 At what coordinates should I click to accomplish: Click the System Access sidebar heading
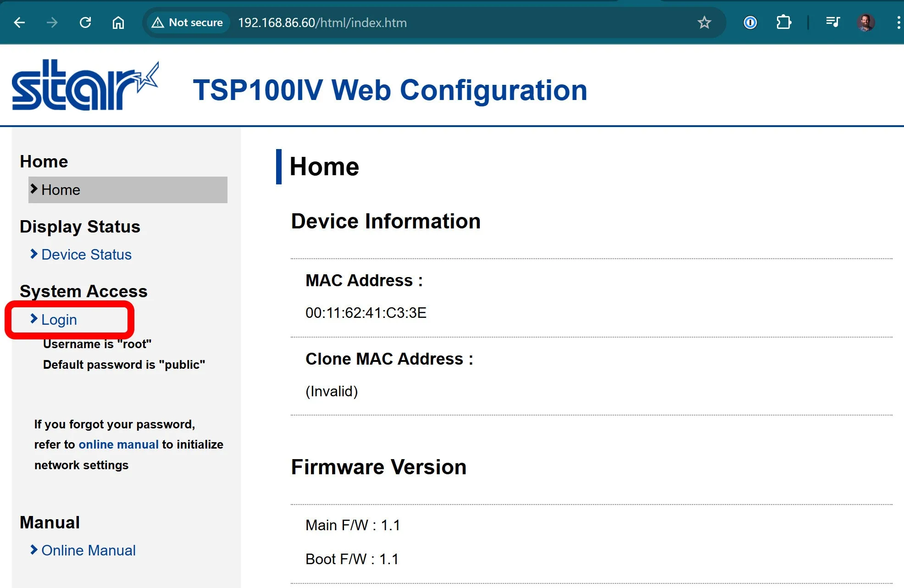coord(83,291)
